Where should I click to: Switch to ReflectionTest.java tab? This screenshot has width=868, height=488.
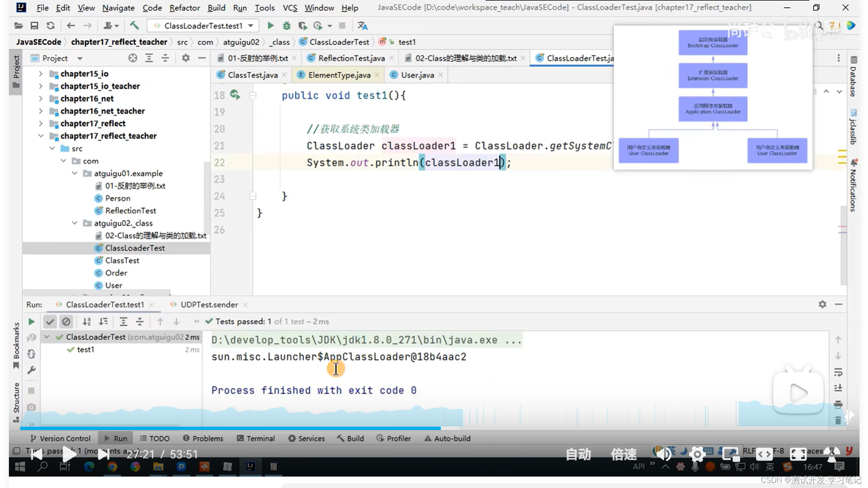tap(351, 58)
